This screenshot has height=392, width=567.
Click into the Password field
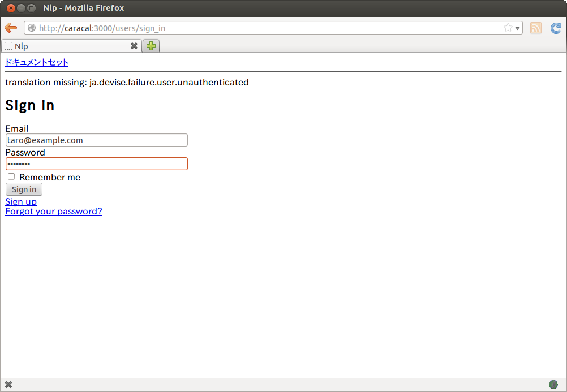[96, 164]
